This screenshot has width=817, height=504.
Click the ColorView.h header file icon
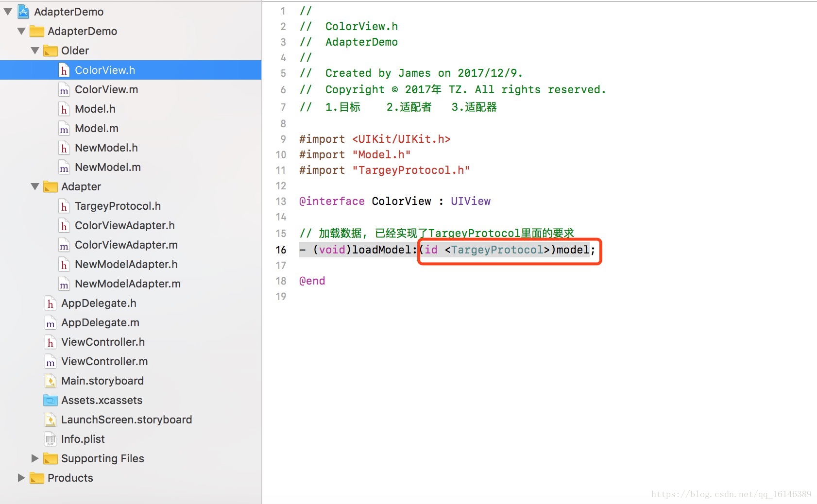coord(64,70)
